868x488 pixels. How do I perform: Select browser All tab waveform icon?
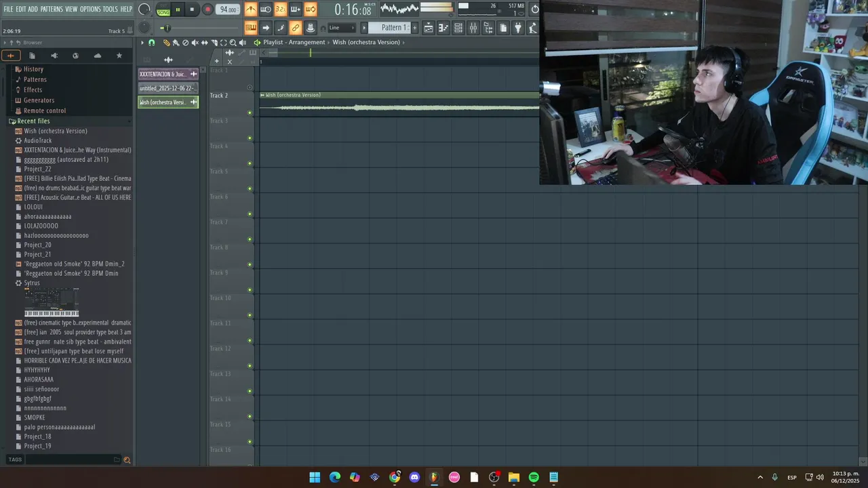point(10,56)
